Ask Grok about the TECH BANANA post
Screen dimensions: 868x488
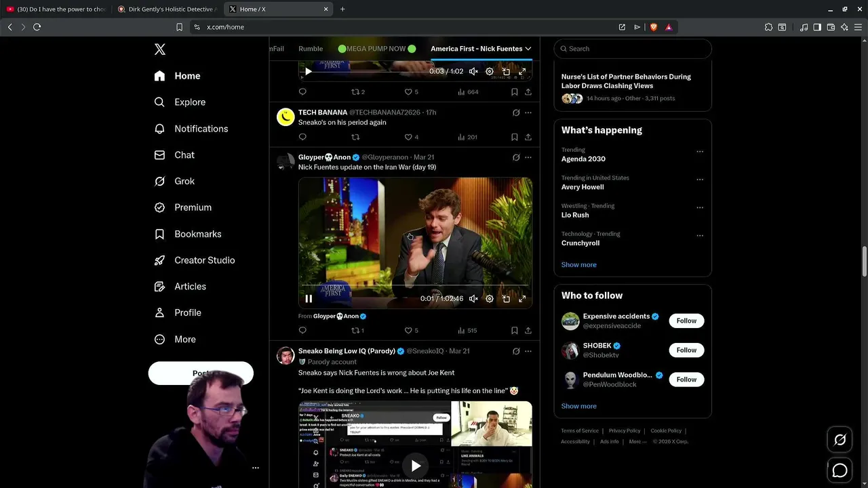click(516, 113)
